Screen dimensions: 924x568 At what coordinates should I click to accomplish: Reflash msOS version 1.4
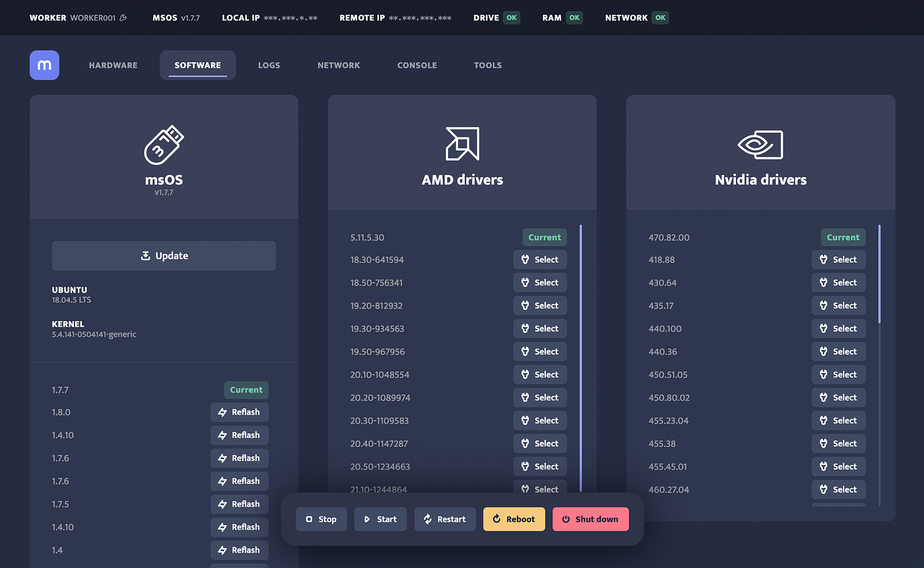pos(240,550)
